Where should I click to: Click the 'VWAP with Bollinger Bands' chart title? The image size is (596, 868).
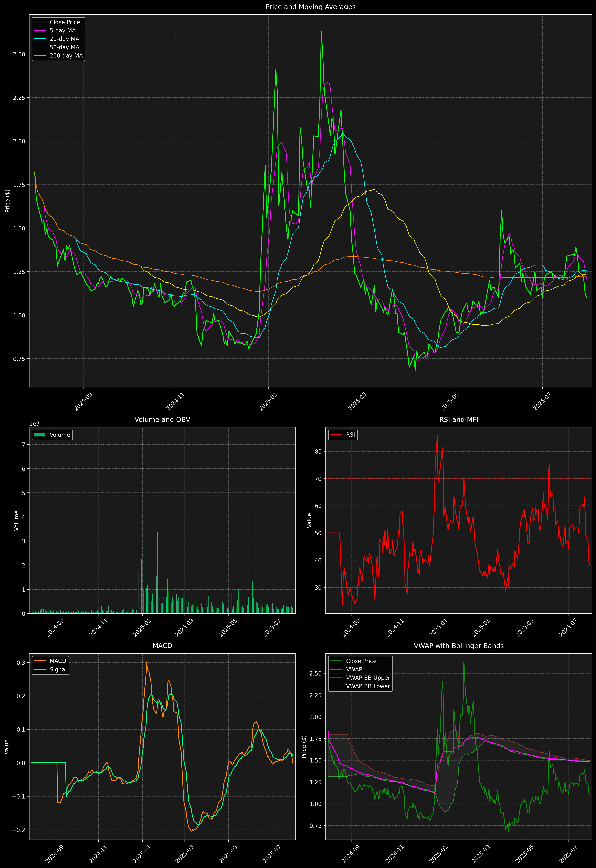click(x=459, y=646)
